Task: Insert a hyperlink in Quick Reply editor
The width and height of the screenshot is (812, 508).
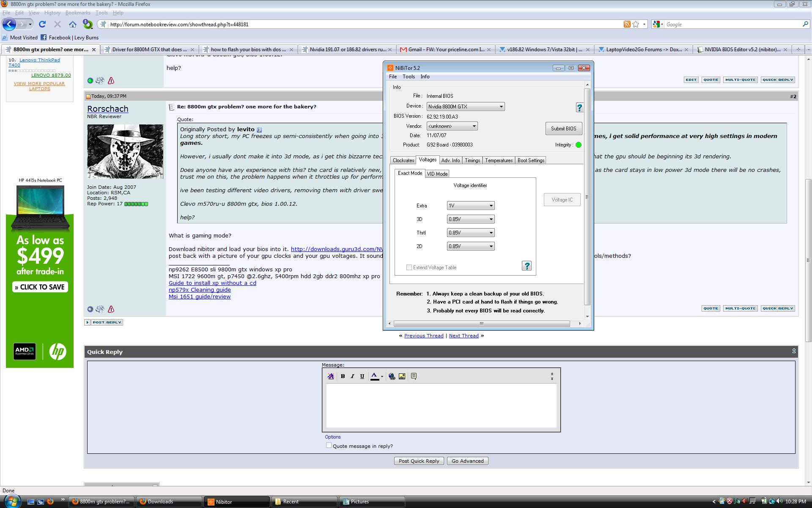Action: pyautogui.click(x=392, y=376)
